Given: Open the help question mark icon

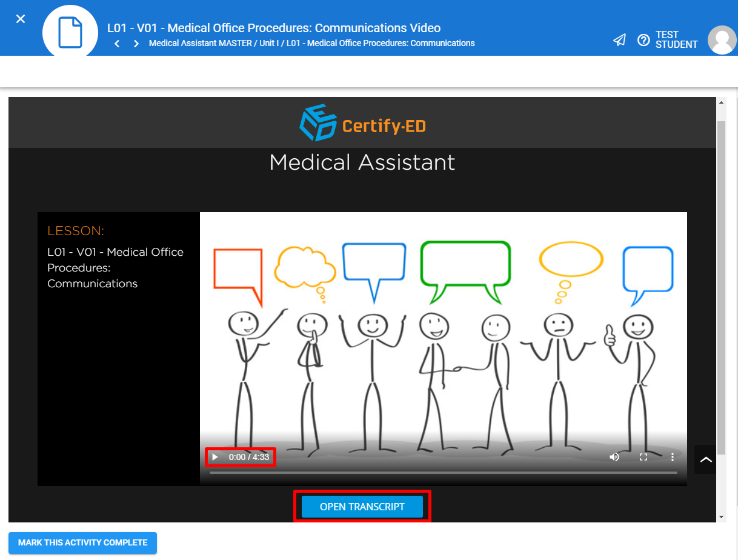Looking at the screenshot, I should 643,40.
